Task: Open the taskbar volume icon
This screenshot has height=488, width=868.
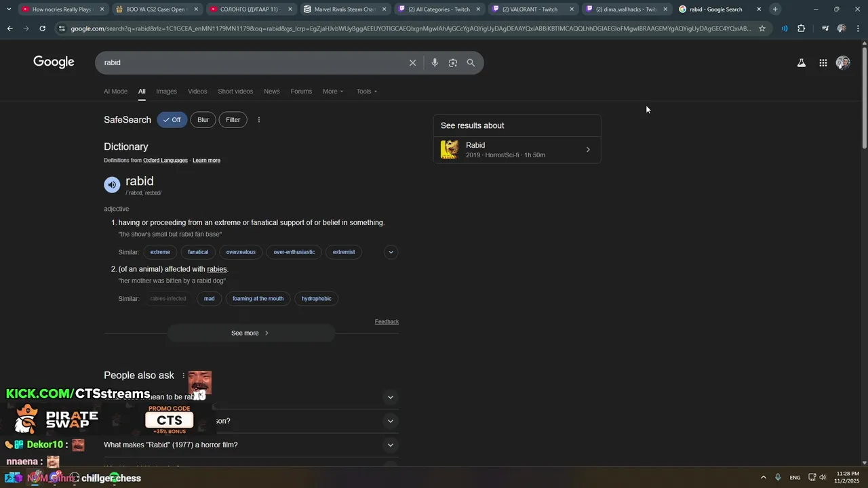Action: point(823,477)
